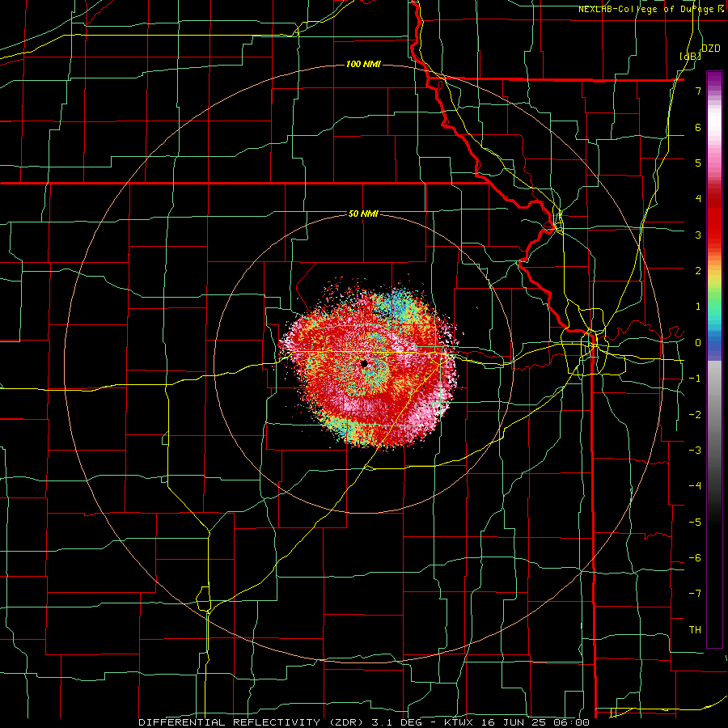Click the "100 NMI" range ring label
Image resolution: width=728 pixels, height=728 pixels.
(x=363, y=64)
